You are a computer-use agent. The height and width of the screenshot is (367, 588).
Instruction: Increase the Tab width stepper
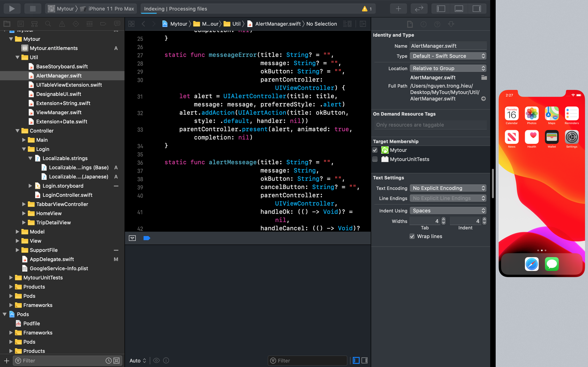click(443, 219)
